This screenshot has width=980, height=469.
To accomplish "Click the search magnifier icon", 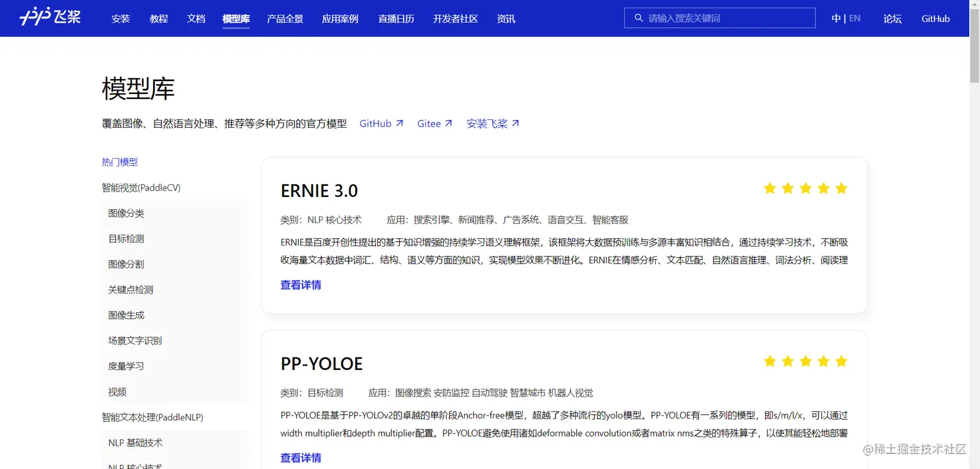I will click(638, 18).
